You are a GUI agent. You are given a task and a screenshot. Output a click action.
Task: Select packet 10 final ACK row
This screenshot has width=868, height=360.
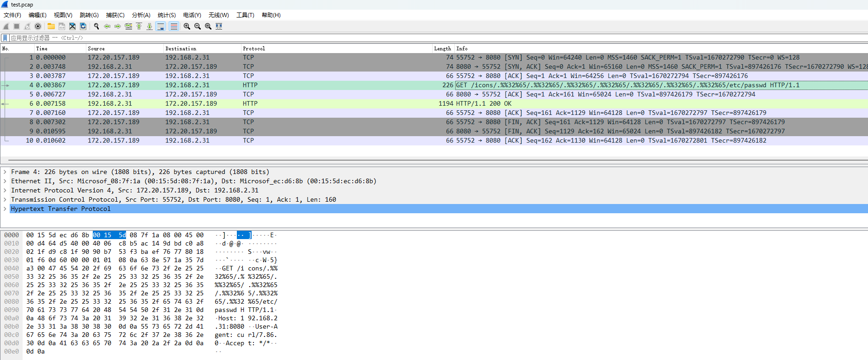(x=434, y=140)
